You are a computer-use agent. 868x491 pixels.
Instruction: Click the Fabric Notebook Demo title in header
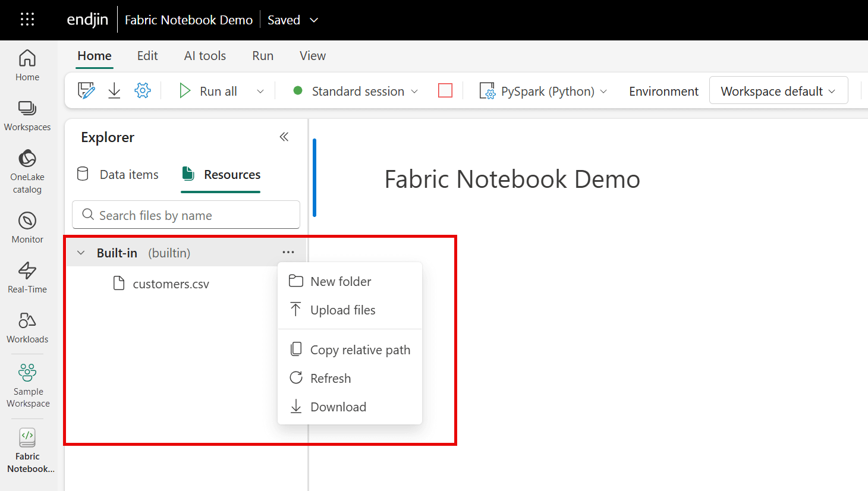(188, 20)
